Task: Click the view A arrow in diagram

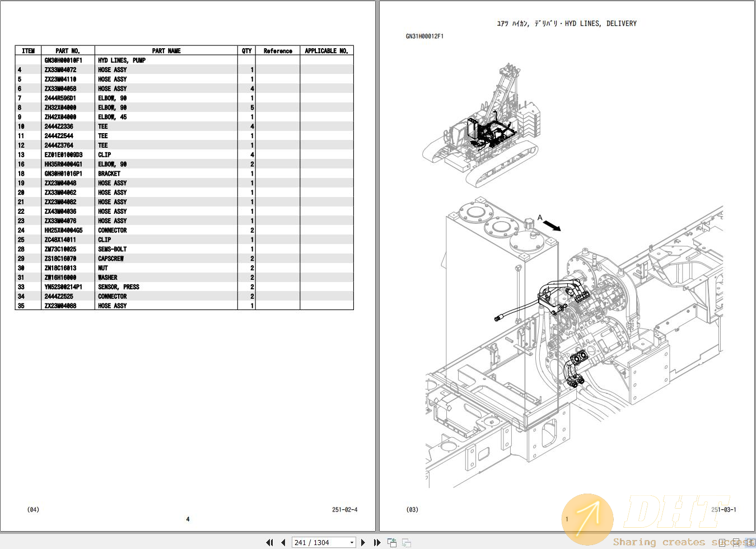Action: pos(552,225)
